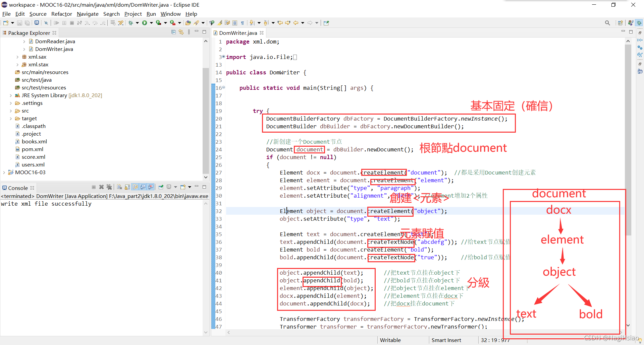This screenshot has width=644, height=345.
Task: Open the File menu
Action: click(x=6, y=14)
